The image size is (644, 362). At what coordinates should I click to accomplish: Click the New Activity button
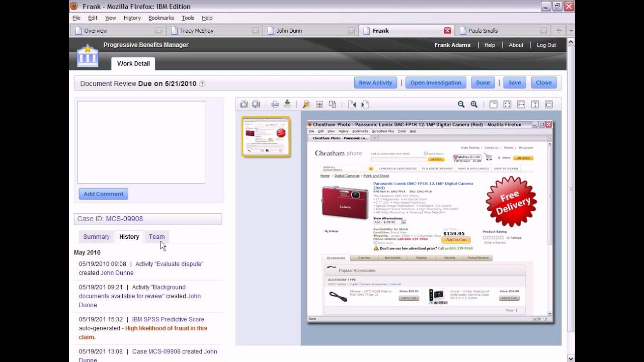375,83
